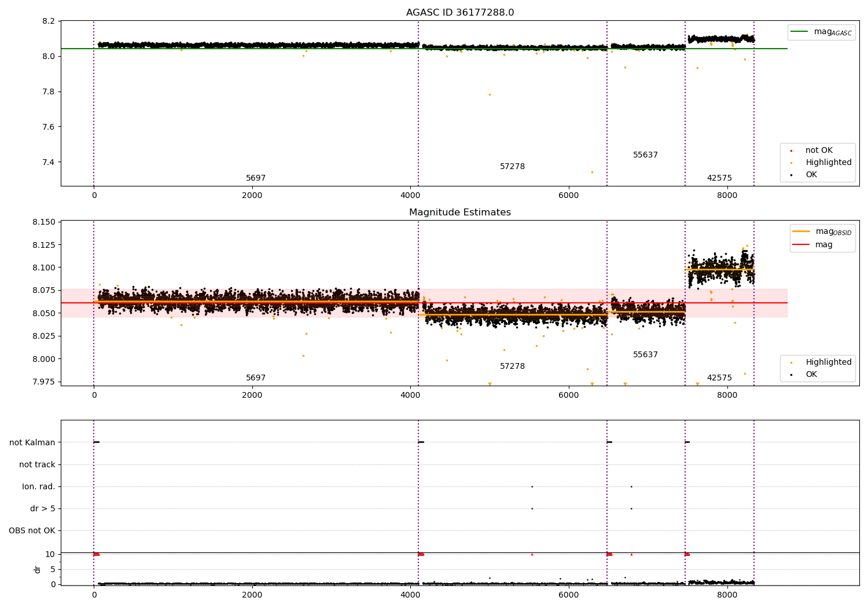
Task: Click the 7.6 y-axis tick label
Action: coord(49,127)
